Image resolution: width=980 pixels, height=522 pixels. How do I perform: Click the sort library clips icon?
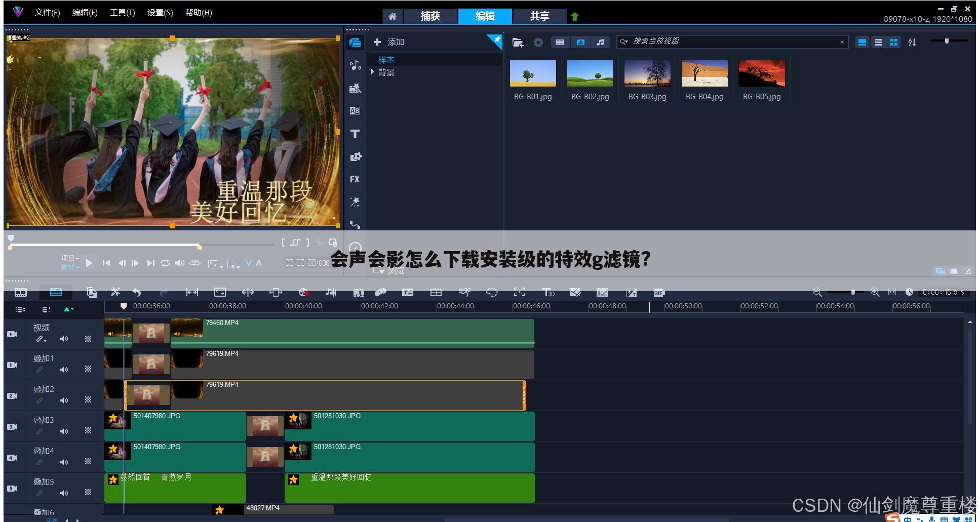tap(912, 43)
